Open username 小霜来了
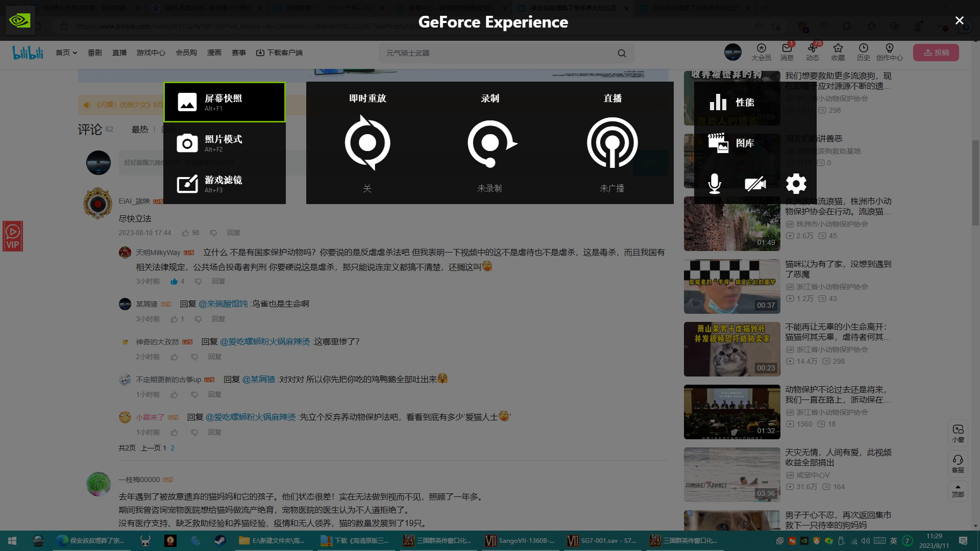980x551 pixels. click(x=150, y=417)
